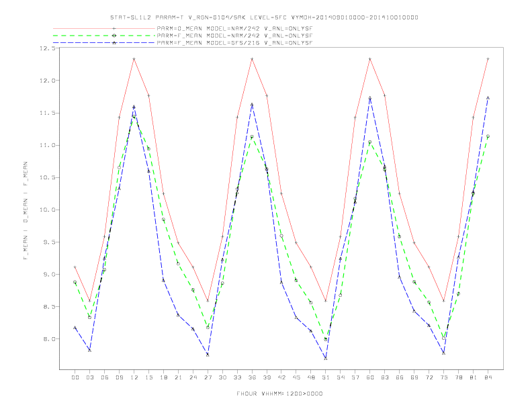The width and height of the screenshot is (532, 411).
Task: Click the x-axis tick label 84
Action: click(x=488, y=377)
